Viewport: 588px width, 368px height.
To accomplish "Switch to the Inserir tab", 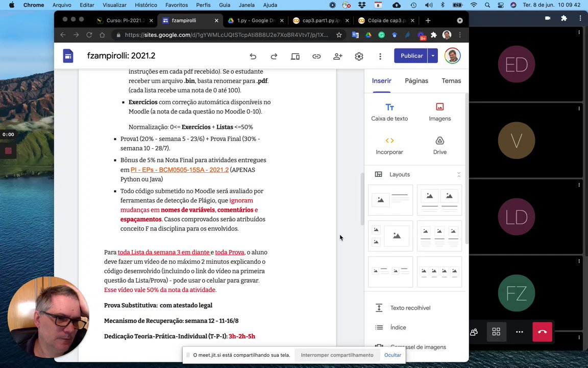I will point(381,81).
